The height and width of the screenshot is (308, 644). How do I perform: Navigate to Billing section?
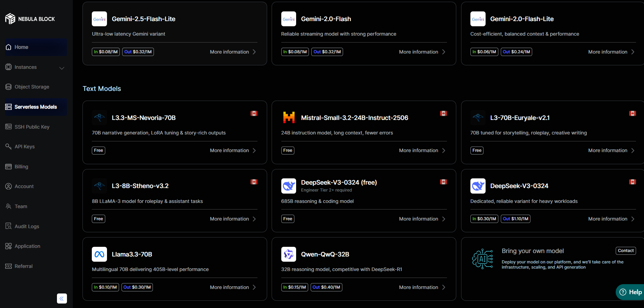click(x=21, y=167)
